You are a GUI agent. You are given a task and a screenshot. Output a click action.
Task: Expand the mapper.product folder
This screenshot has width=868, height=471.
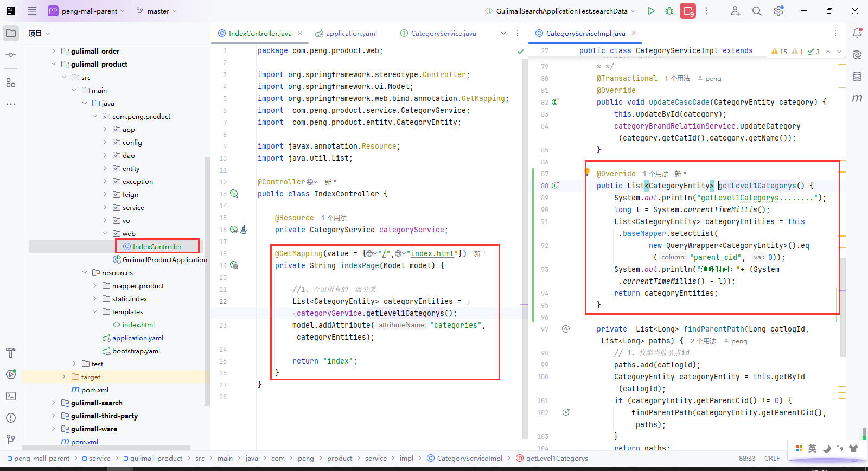click(x=94, y=285)
